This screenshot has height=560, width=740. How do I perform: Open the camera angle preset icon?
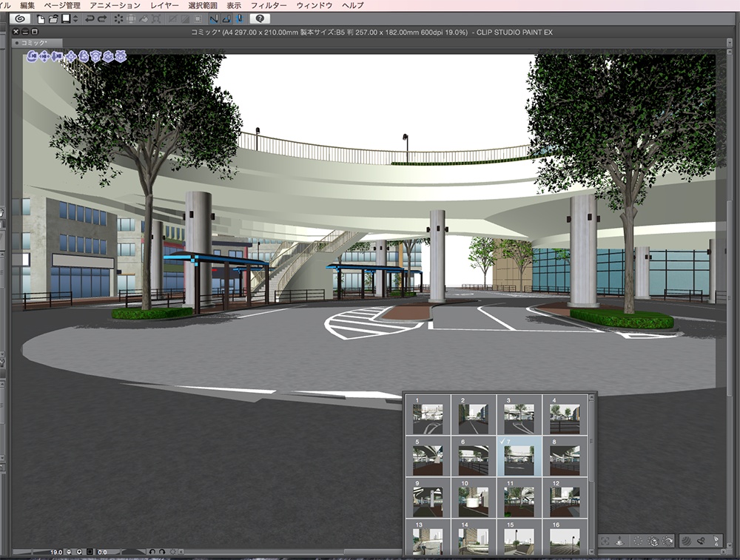(x=702, y=541)
